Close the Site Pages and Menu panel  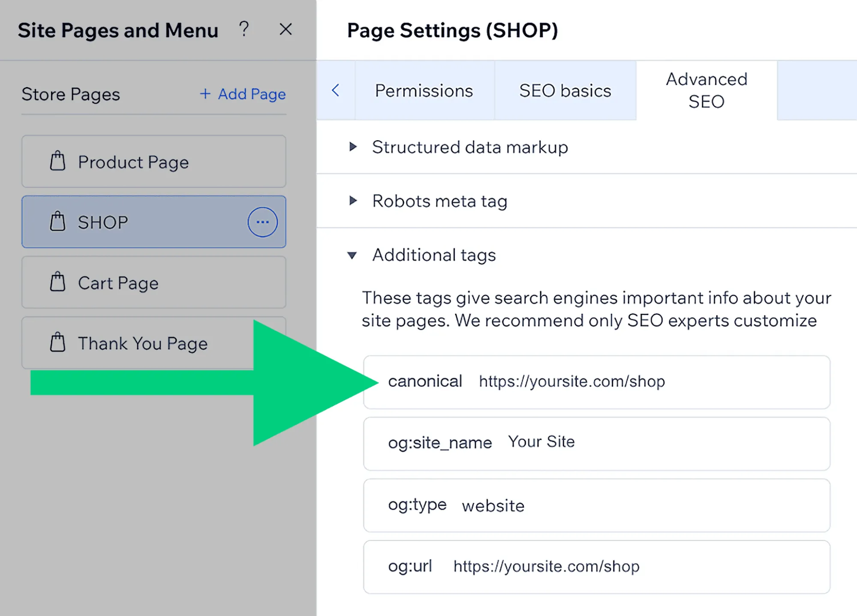coord(286,29)
